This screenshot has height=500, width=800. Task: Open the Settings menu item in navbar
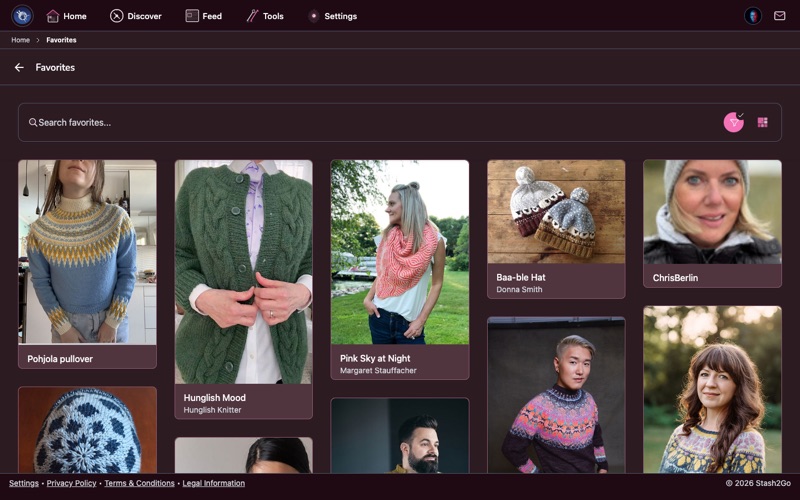(332, 16)
